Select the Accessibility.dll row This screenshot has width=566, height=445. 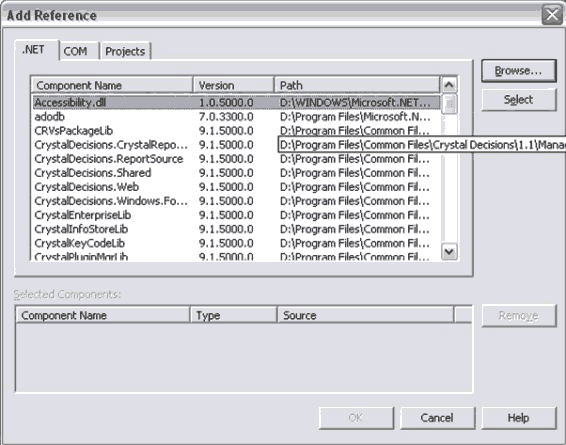236,102
